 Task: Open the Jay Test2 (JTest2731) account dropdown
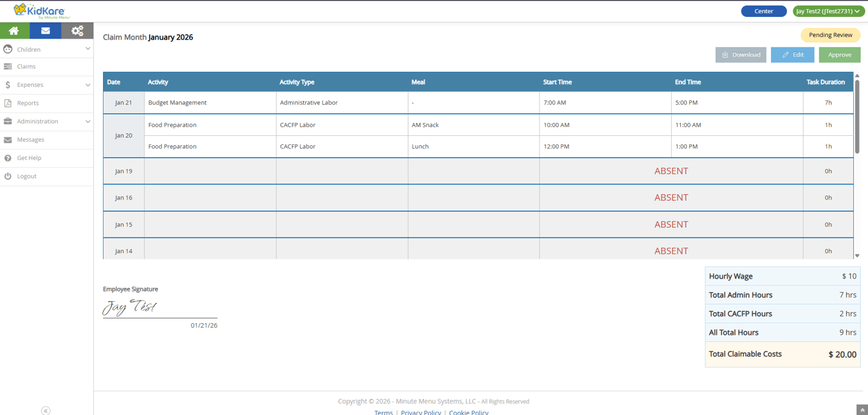(x=828, y=11)
